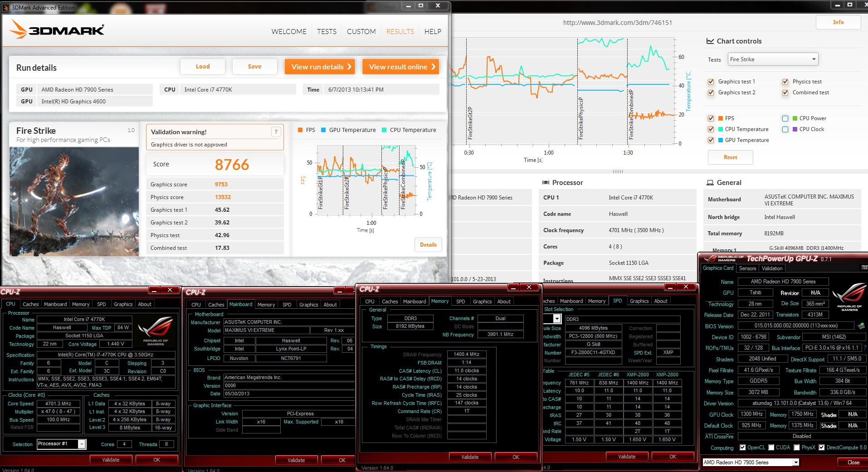This screenshot has width=868, height=472.
Task: Switch to the Validation tab in GPU-Z
Action: 772,268
